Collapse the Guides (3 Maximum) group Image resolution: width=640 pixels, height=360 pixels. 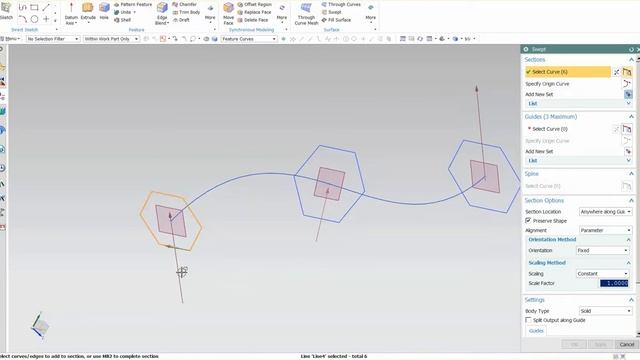[631, 117]
